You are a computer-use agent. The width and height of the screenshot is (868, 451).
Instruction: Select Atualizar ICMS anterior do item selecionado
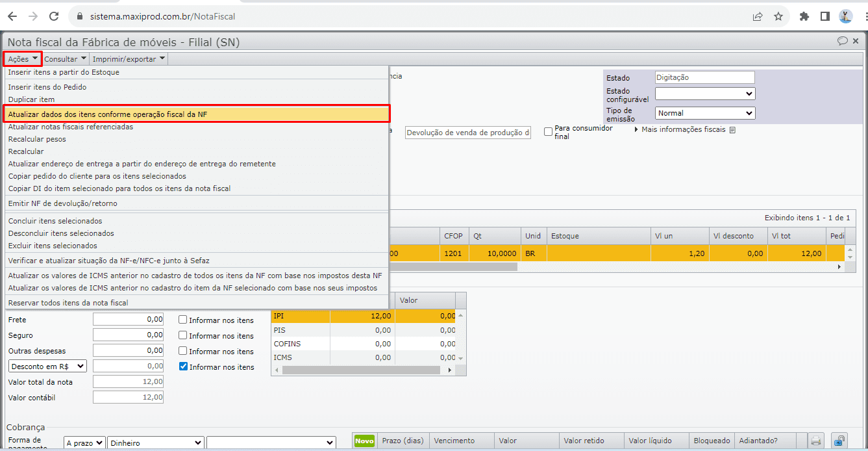click(196, 288)
